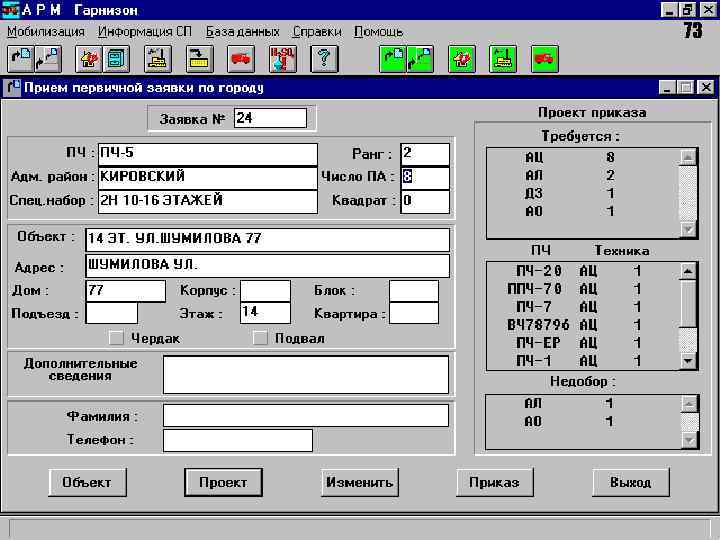
Task: Click the Дом field containing 77
Action: pos(125,291)
